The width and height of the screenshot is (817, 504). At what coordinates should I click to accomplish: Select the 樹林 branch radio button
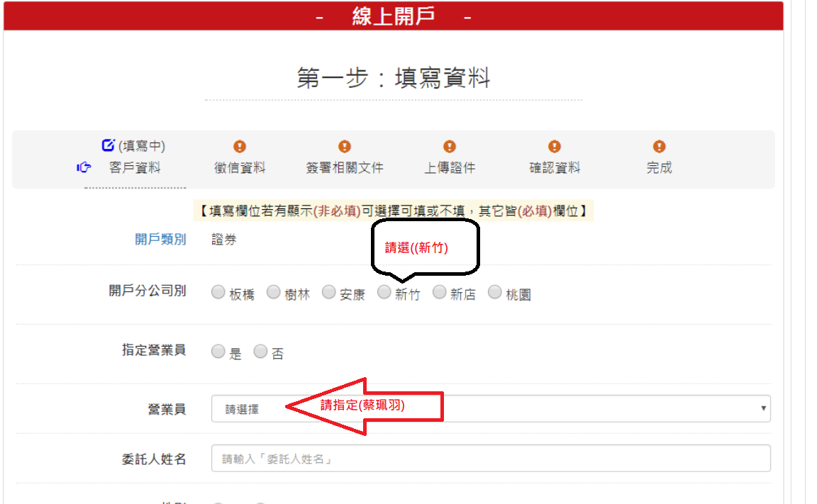pos(274,292)
